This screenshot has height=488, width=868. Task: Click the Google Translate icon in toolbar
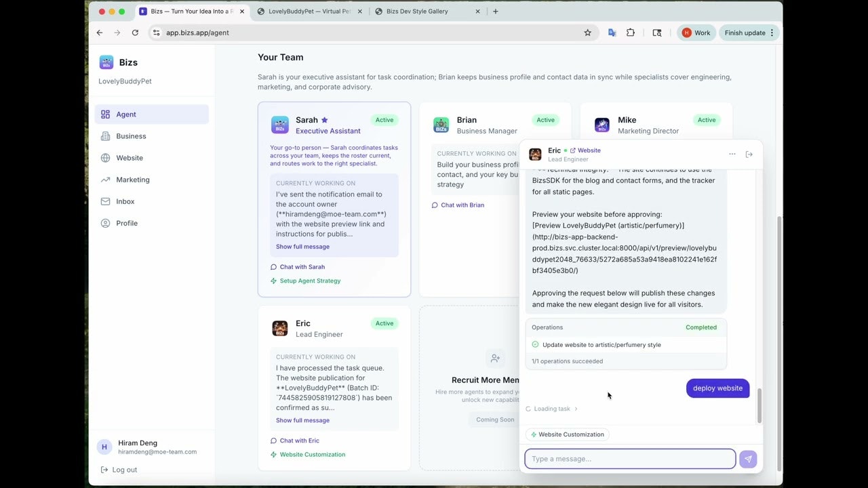[x=612, y=33]
